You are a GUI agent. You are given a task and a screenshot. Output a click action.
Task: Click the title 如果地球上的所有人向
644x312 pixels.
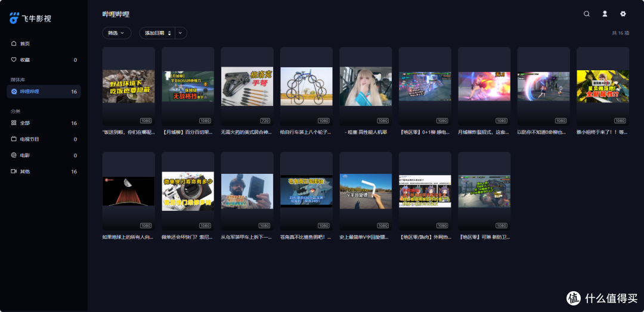pyautogui.click(x=129, y=237)
